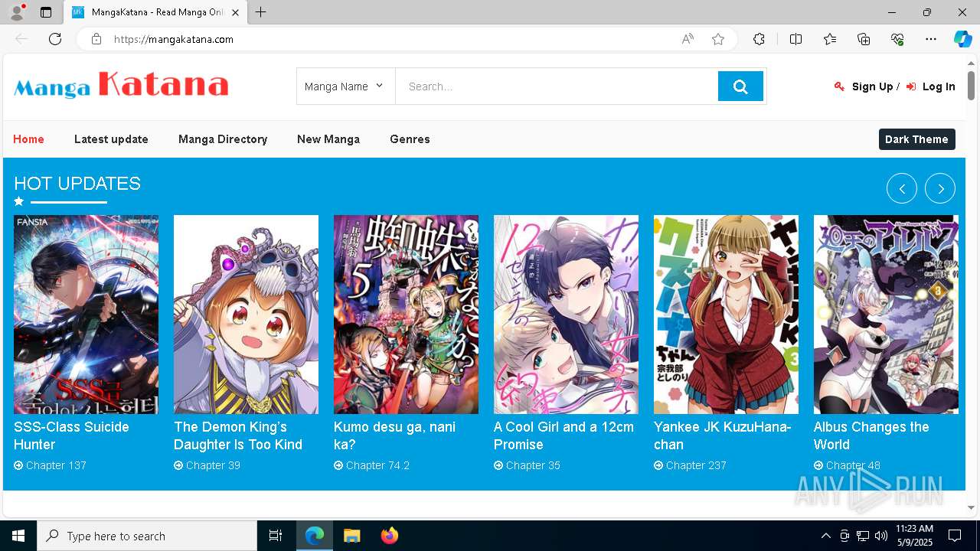Click the page vertical scrollbar thumb
This screenshot has width=980, height=551.
click(971, 85)
